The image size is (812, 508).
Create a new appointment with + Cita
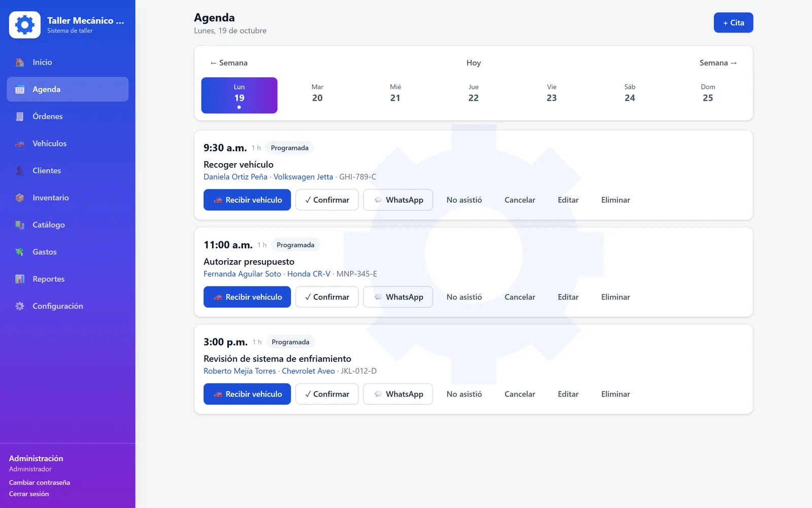(x=733, y=23)
